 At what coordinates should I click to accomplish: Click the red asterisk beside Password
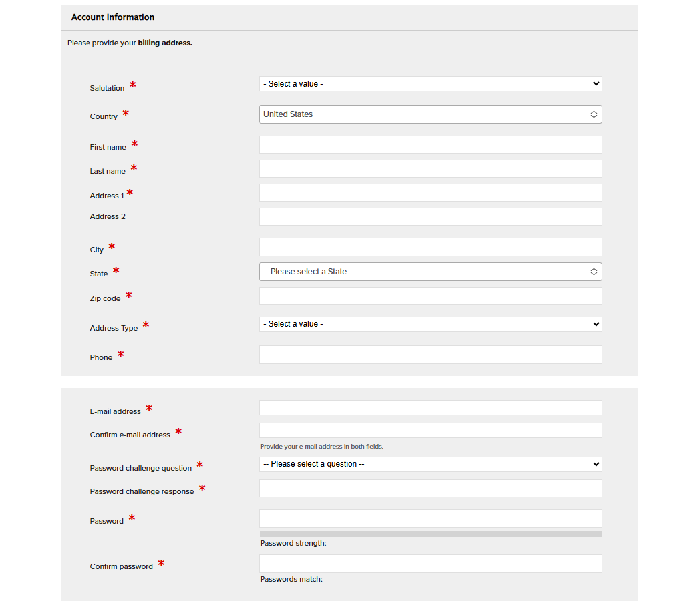pyautogui.click(x=132, y=516)
